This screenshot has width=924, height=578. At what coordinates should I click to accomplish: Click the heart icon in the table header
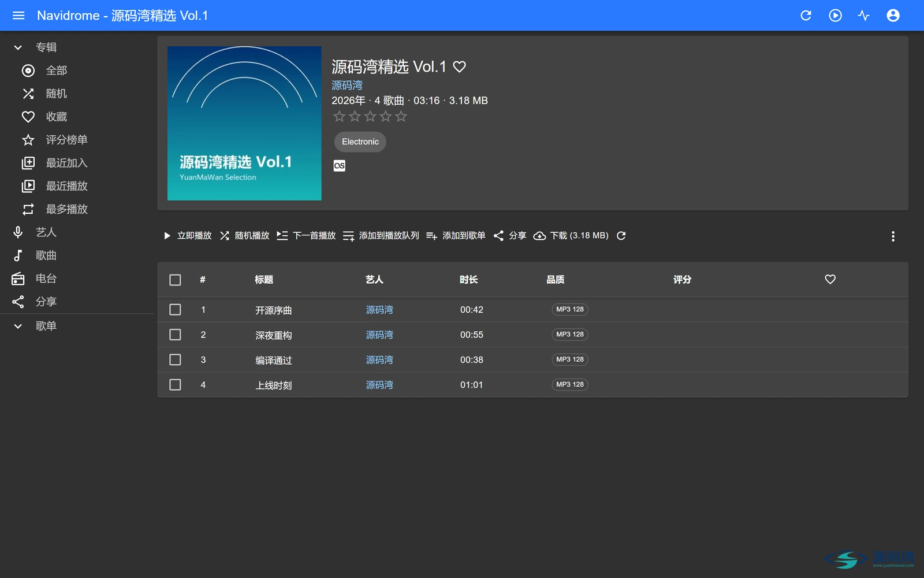coord(830,280)
